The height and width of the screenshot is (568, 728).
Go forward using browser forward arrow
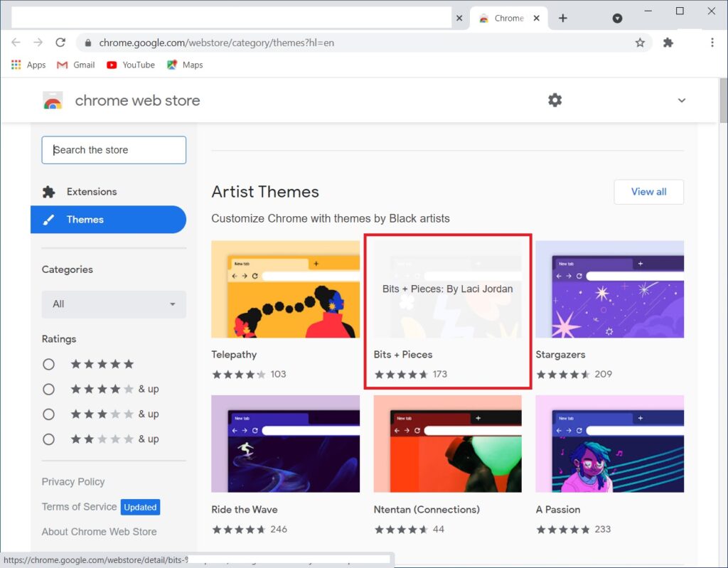(x=38, y=42)
